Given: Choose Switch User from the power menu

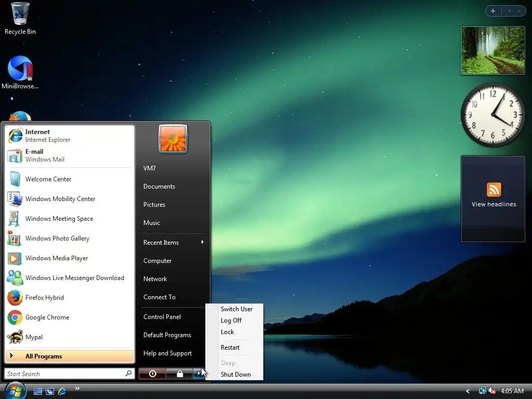Looking at the screenshot, I should [x=236, y=309].
